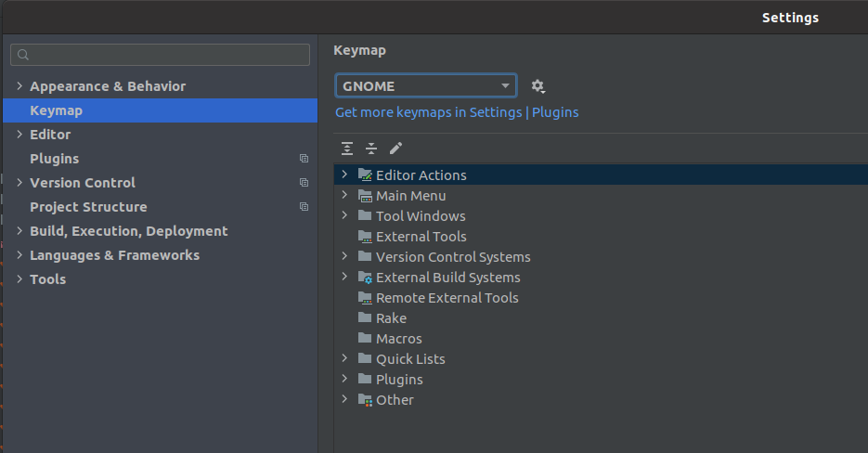Open the GNOME keymap dropdown
The image size is (868, 453).
(x=425, y=86)
